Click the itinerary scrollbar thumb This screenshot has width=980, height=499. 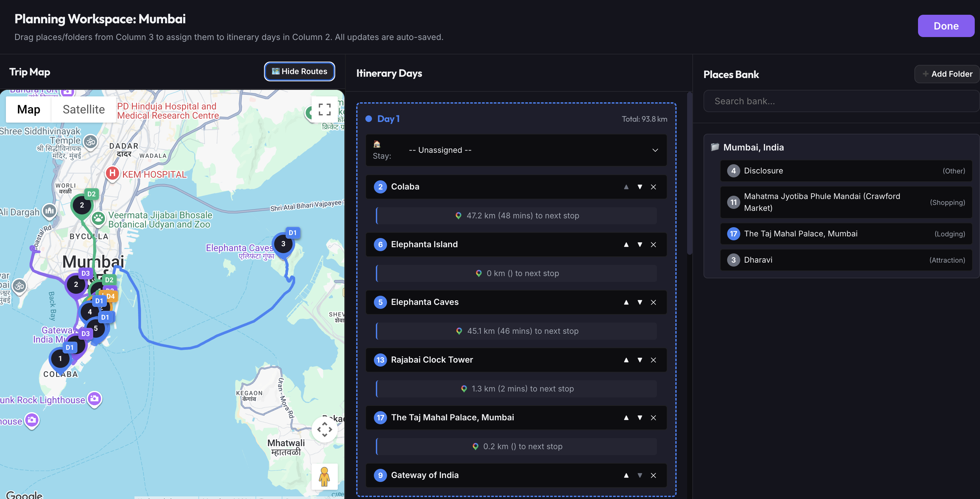pyautogui.click(x=690, y=173)
